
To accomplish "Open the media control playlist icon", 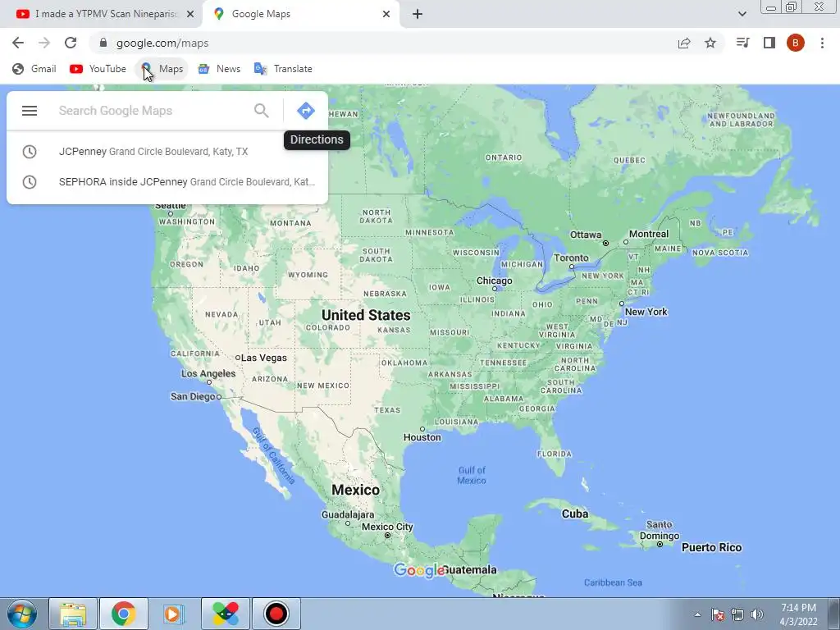I will tap(743, 43).
